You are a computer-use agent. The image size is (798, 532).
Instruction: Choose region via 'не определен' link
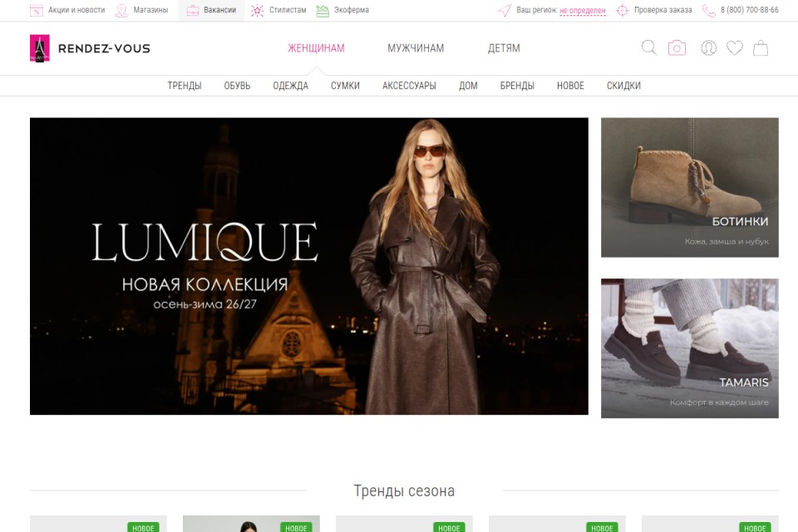[x=583, y=11]
